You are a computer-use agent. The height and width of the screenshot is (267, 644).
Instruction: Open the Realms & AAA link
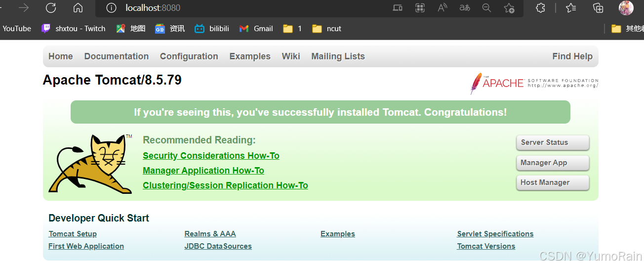[x=210, y=234]
